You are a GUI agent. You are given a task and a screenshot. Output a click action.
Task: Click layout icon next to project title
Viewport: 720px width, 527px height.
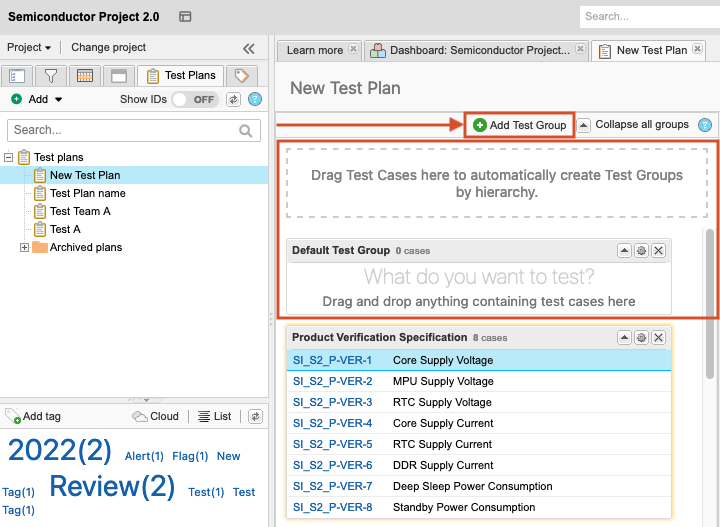pyautogui.click(x=185, y=17)
